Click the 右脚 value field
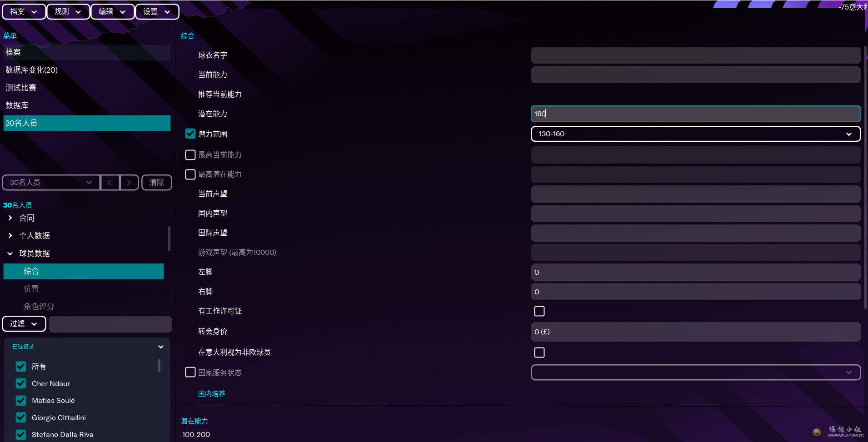The image size is (868, 442). pyautogui.click(x=696, y=292)
